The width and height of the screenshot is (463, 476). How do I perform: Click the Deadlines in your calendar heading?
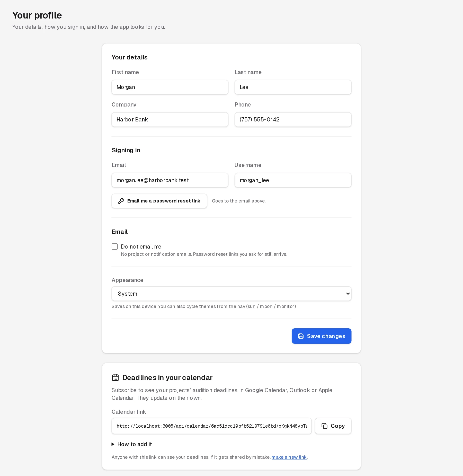[x=167, y=377]
